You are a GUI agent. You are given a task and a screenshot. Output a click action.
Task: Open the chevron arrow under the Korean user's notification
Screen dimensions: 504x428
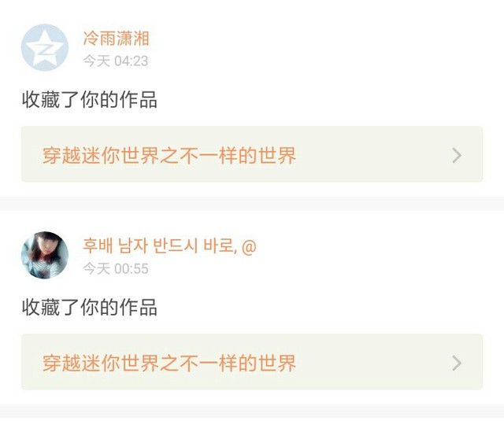(457, 363)
